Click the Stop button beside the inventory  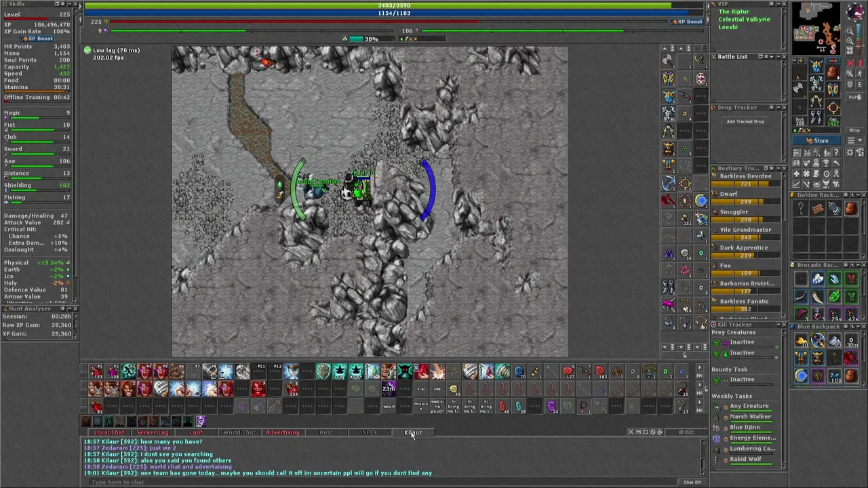tap(854, 130)
